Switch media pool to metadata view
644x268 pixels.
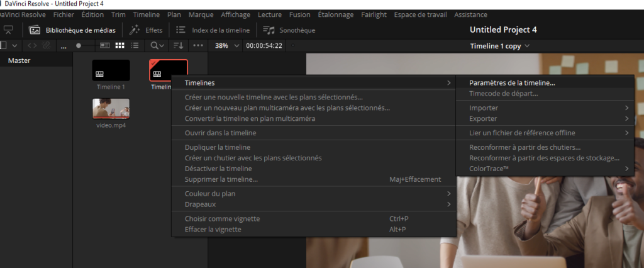pos(104,45)
